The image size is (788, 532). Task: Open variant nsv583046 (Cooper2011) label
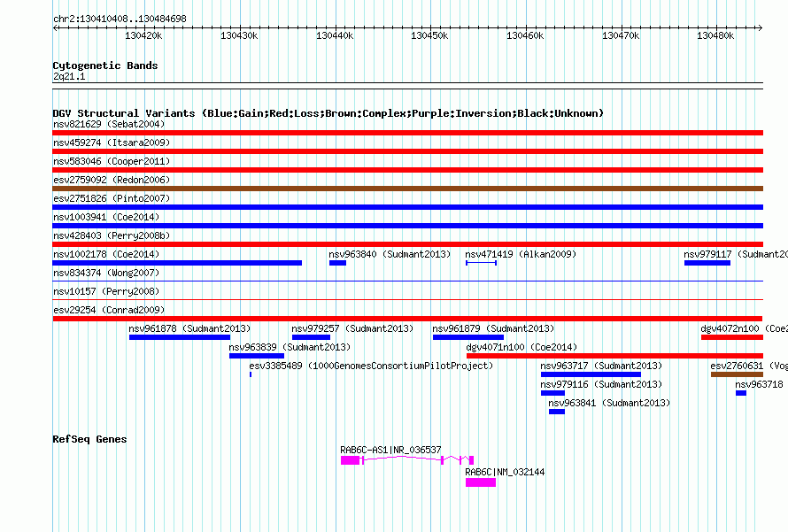point(112,161)
